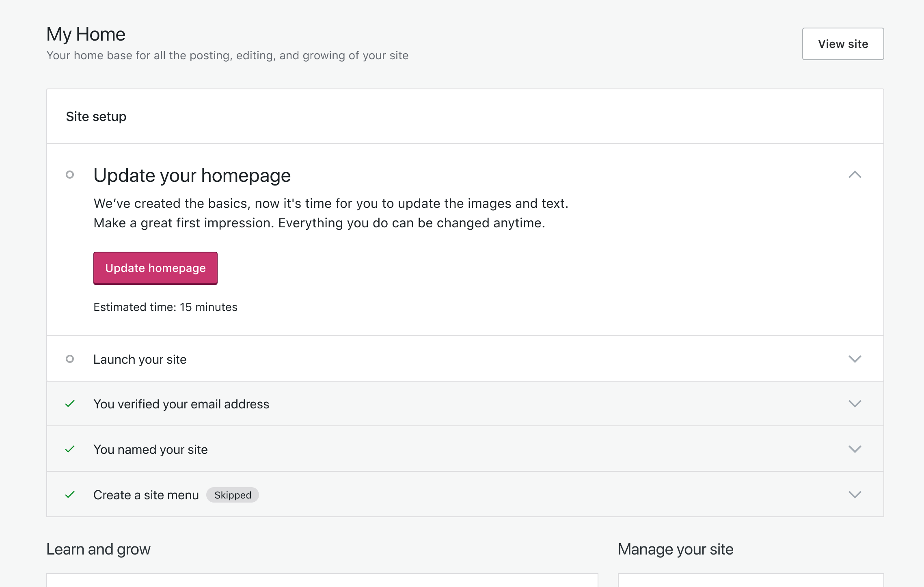Collapse the Update your homepage section
The height and width of the screenshot is (587, 924).
(855, 175)
